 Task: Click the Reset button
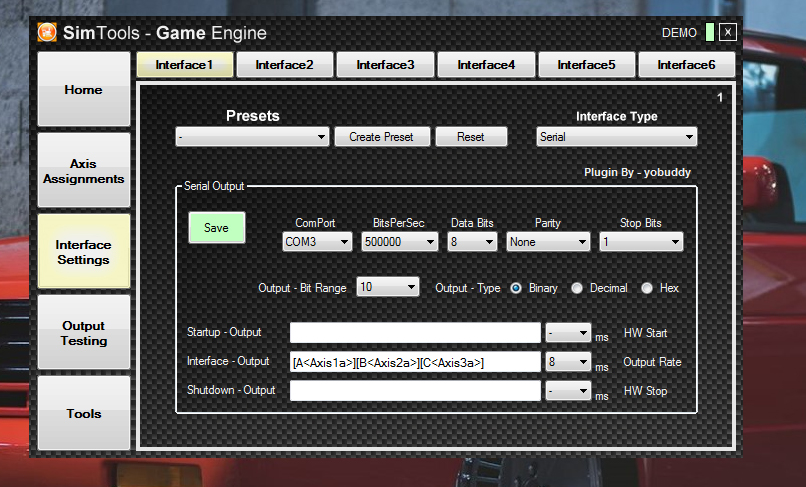point(471,137)
